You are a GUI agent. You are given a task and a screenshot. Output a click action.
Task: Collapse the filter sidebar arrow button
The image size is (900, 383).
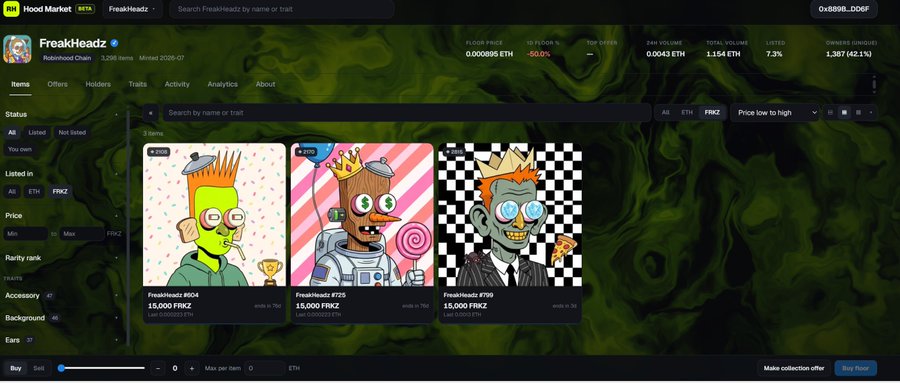coord(150,113)
